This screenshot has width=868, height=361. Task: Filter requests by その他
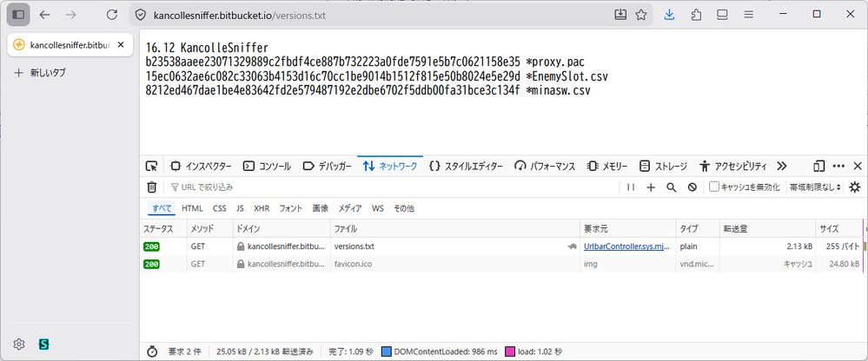pyautogui.click(x=403, y=208)
